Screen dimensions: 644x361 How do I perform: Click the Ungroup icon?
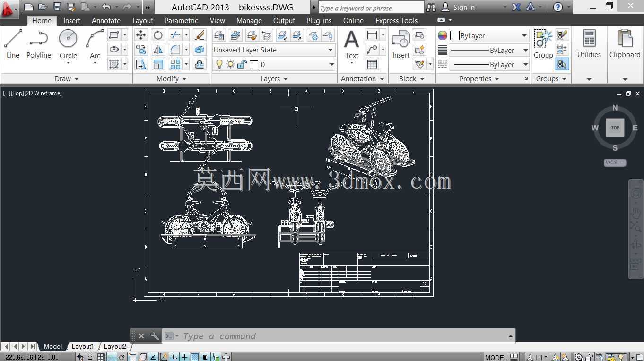click(x=562, y=35)
